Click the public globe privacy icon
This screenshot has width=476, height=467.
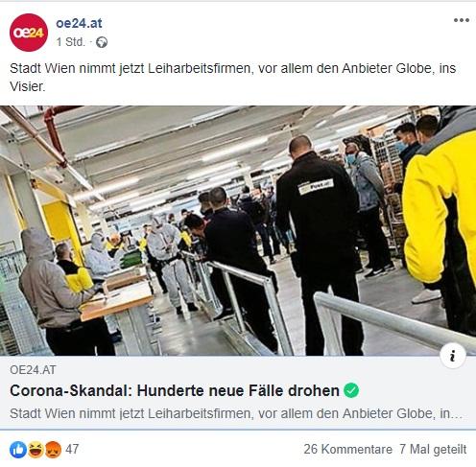pos(102,42)
